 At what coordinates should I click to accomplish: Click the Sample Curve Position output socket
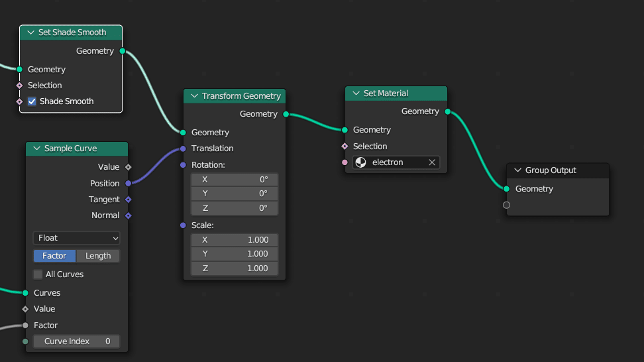coord(128,184)
